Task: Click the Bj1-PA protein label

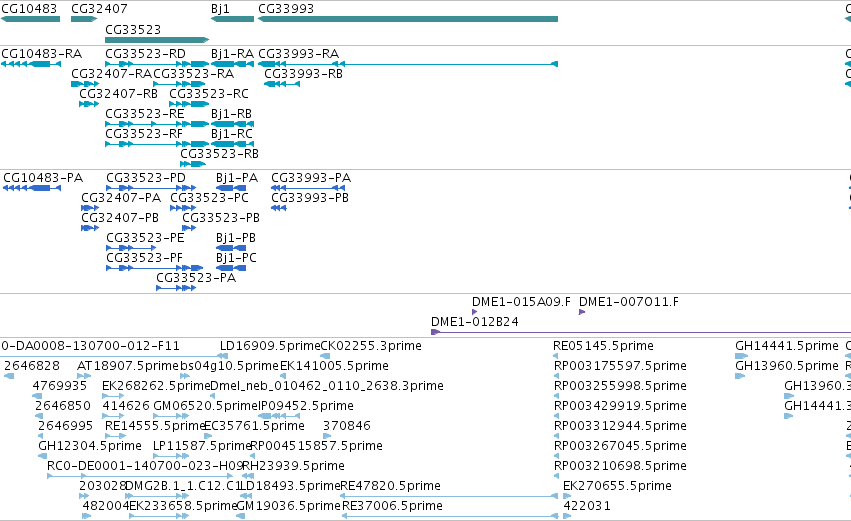Action: pyautogui.click(x=237, y=178)
